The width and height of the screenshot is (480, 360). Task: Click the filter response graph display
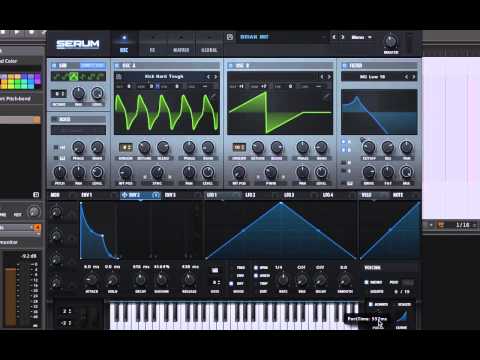pos(379,112)
